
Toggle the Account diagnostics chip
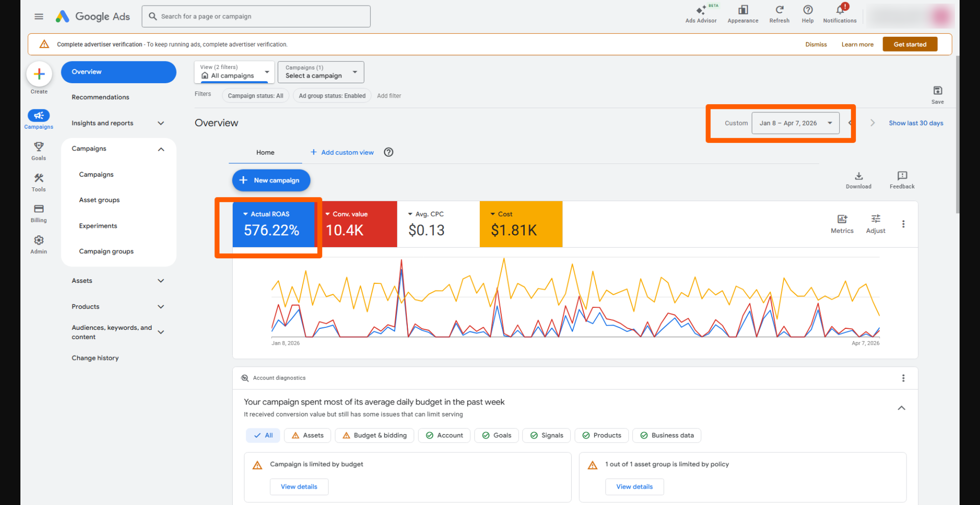[445, 436]
